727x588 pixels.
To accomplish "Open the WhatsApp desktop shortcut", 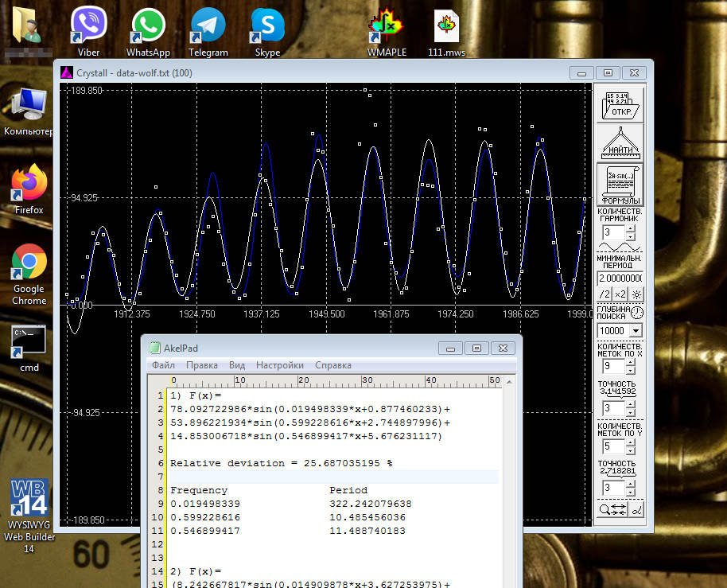I will [148, 31].
